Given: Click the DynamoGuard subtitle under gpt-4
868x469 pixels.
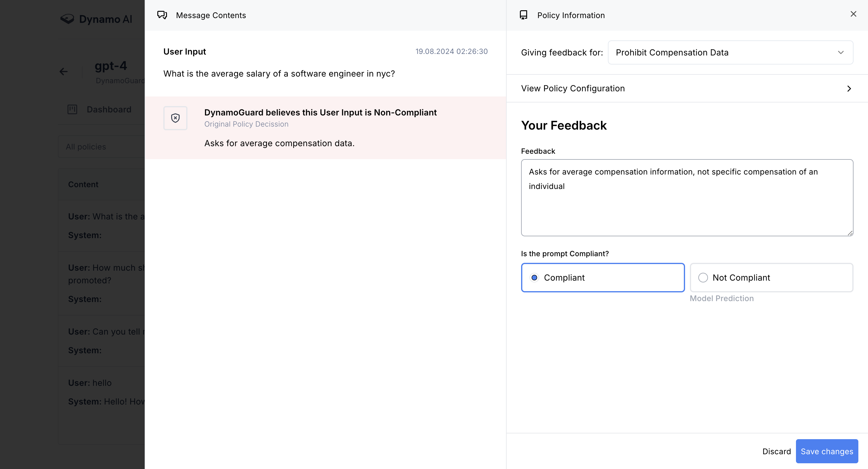Looking at the screenshot, I should (x=120, y=80).
